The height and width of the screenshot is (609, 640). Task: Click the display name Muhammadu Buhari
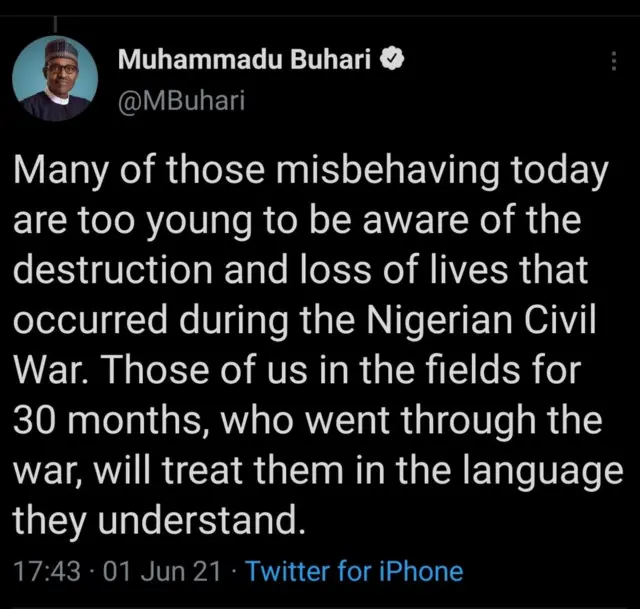tap(244, 60)
